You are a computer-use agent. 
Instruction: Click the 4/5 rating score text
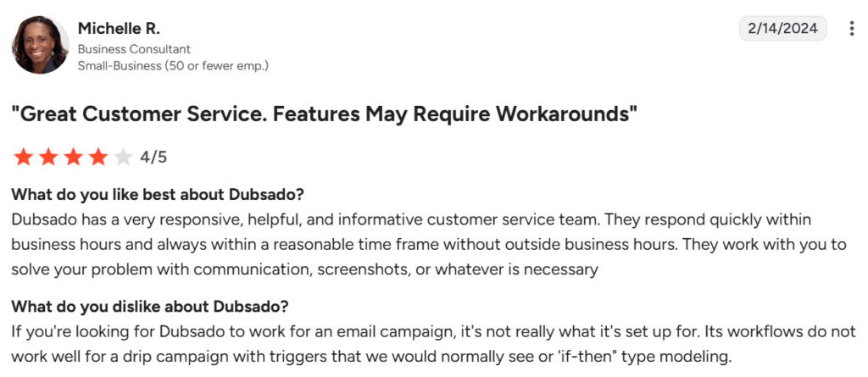tap(155, 157)
